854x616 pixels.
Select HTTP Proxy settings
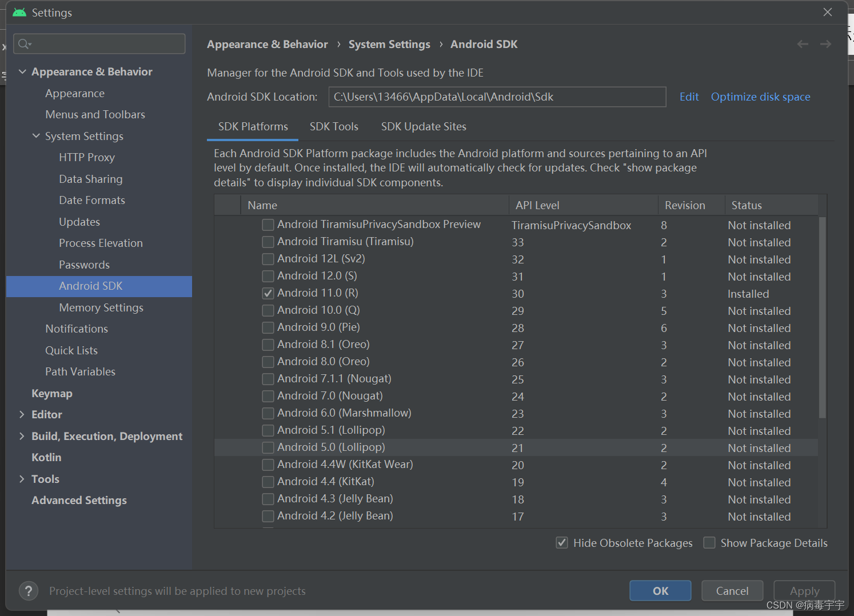(x=87, y=157)
